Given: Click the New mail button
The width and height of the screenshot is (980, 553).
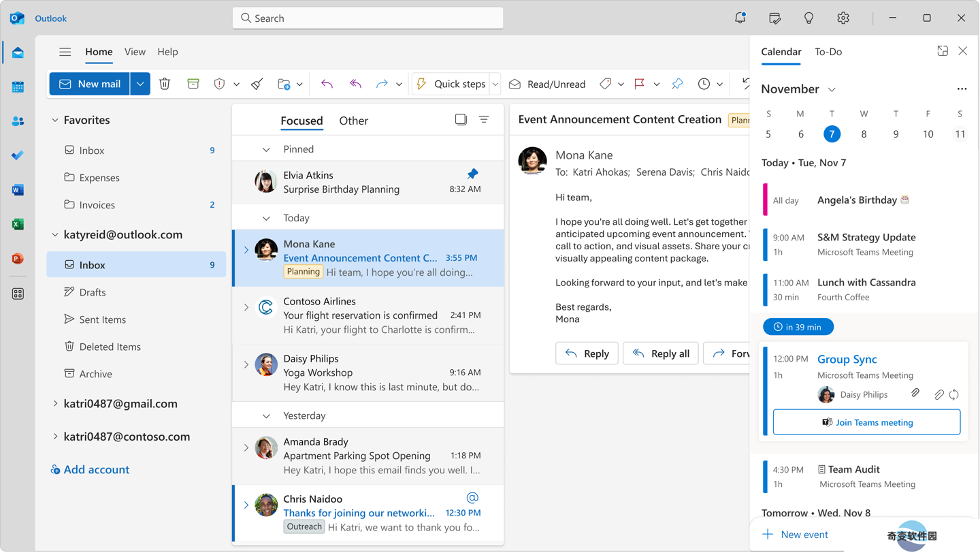Looking at the screenshot, I should [90, 84].
